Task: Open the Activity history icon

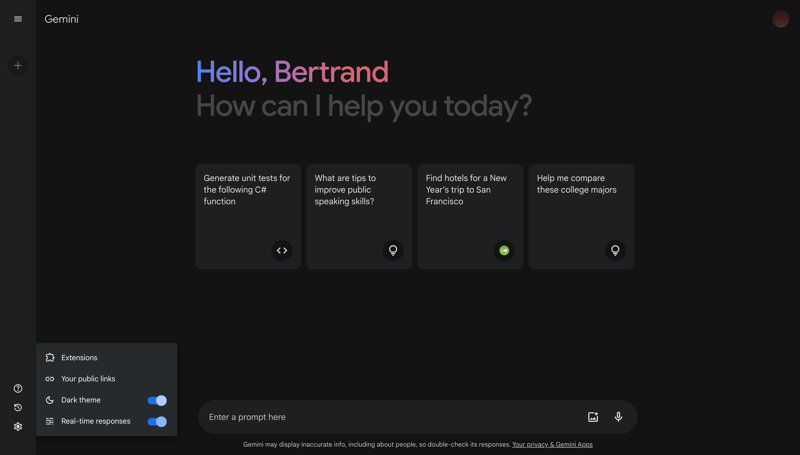Action: (18, 408)
